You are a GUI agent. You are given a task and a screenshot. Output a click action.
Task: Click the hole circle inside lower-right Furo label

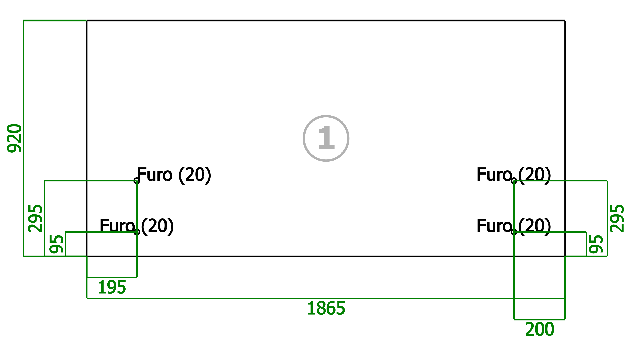(514, 232)
